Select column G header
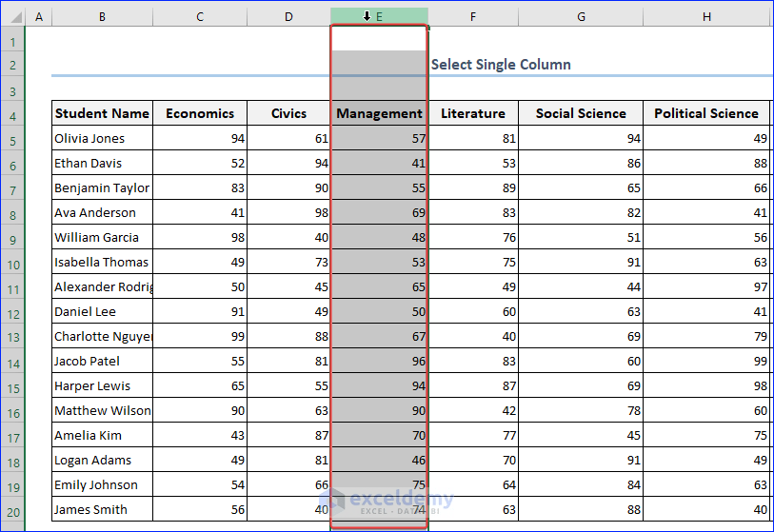774x532 pixels. 581,17
